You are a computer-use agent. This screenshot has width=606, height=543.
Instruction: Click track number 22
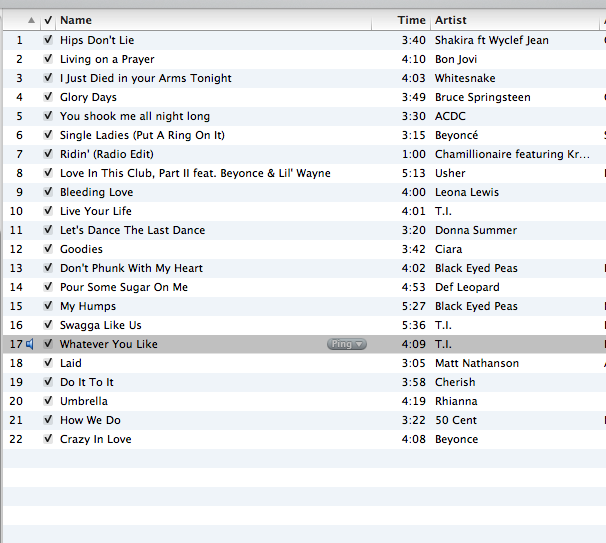[x=16, y=439]
